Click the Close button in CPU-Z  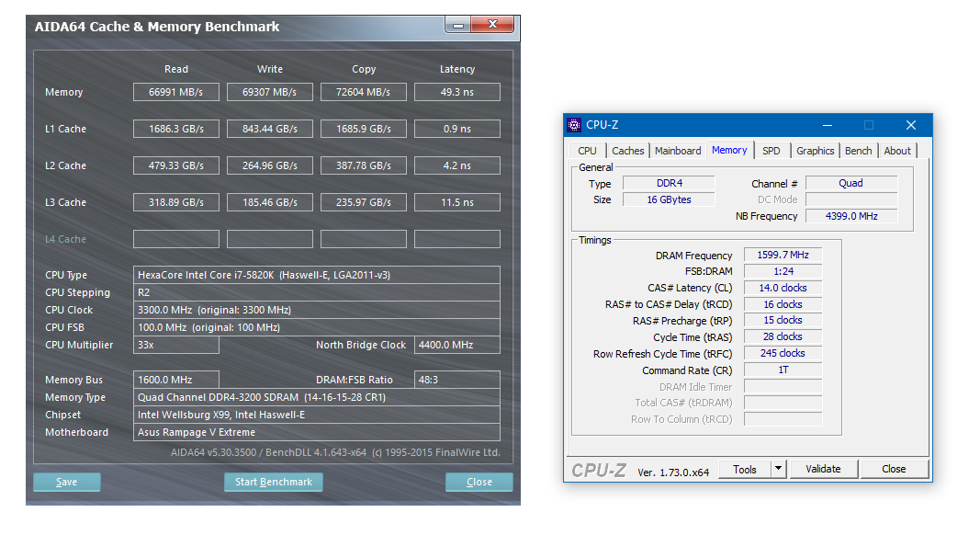(894, 469)
